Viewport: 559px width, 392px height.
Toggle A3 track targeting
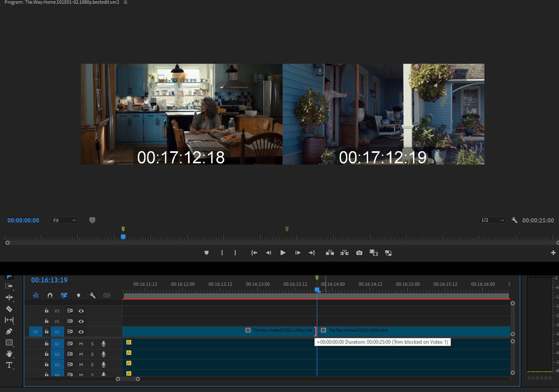click(x=57, y=365)
